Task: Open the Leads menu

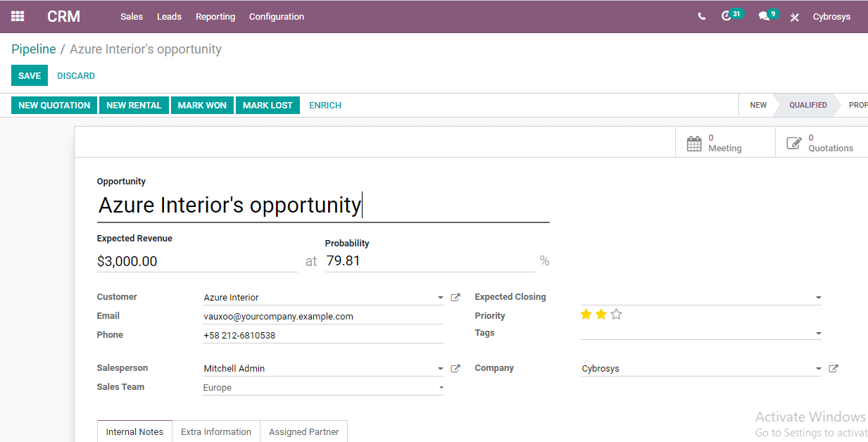Action: point(169,17)
